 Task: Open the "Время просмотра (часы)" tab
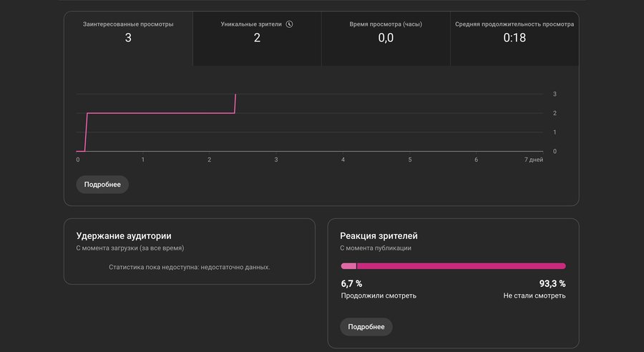(x=386, y=31)
